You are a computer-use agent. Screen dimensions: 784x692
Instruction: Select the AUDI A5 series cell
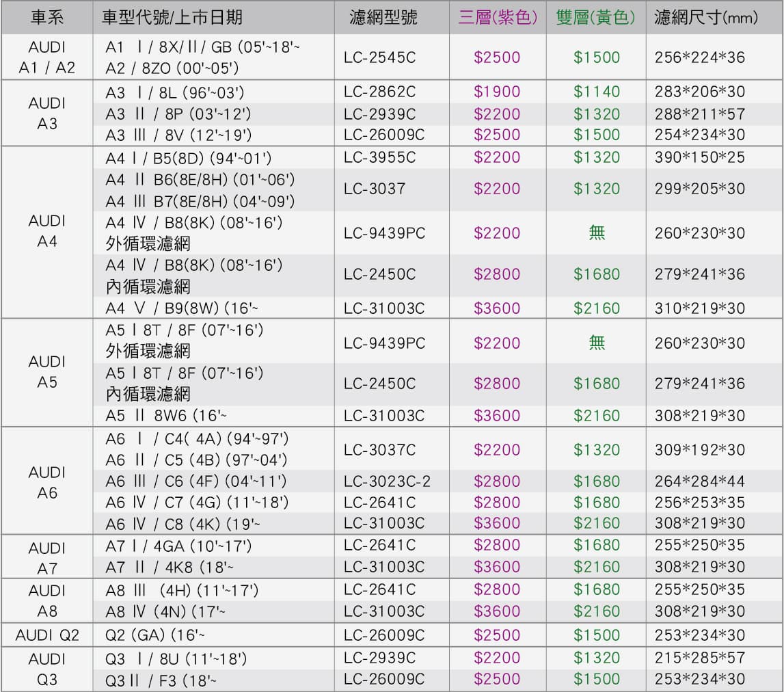[x=47, y=372]
